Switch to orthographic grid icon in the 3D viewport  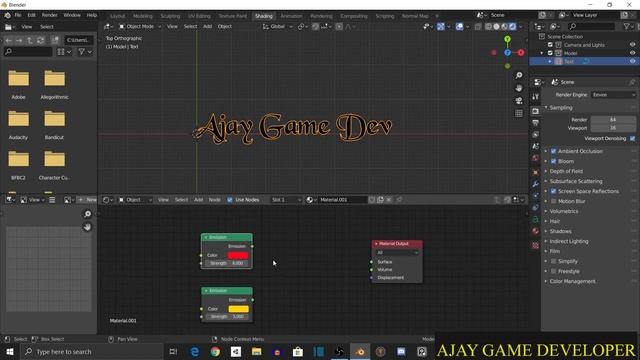click(x=519, y=113)
